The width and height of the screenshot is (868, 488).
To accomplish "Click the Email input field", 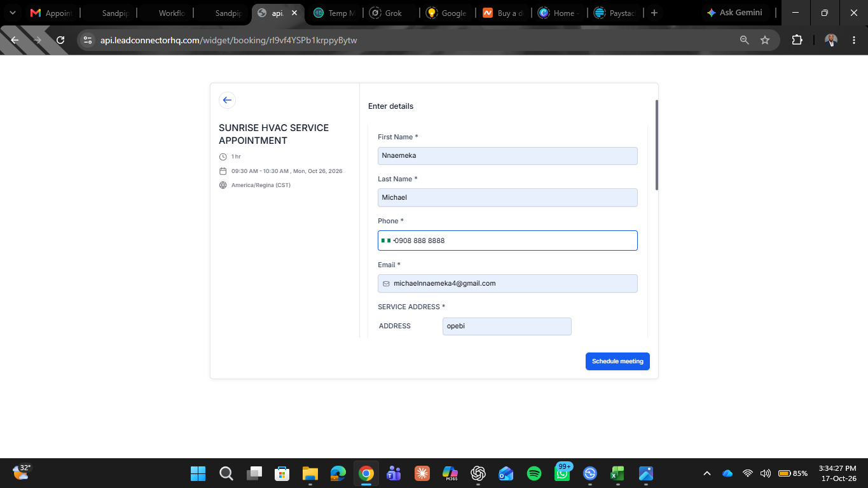I will [x=507, y=284].
